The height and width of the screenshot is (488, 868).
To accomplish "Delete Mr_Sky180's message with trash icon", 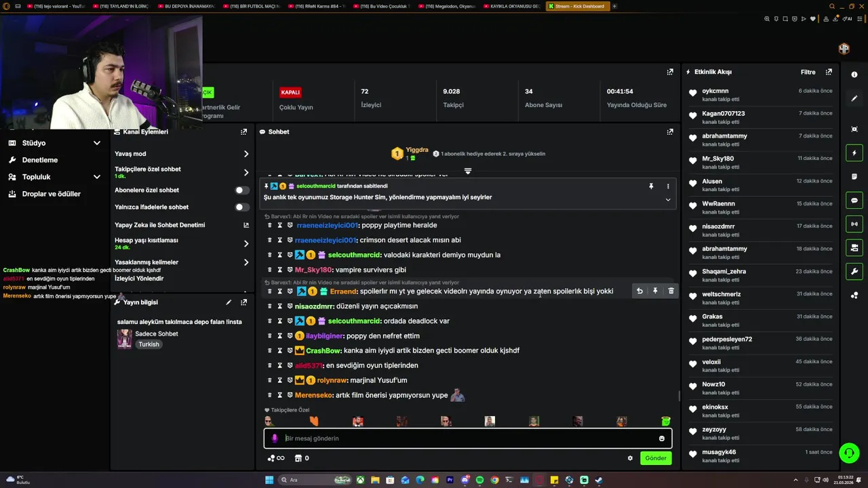I will (270, 270).
